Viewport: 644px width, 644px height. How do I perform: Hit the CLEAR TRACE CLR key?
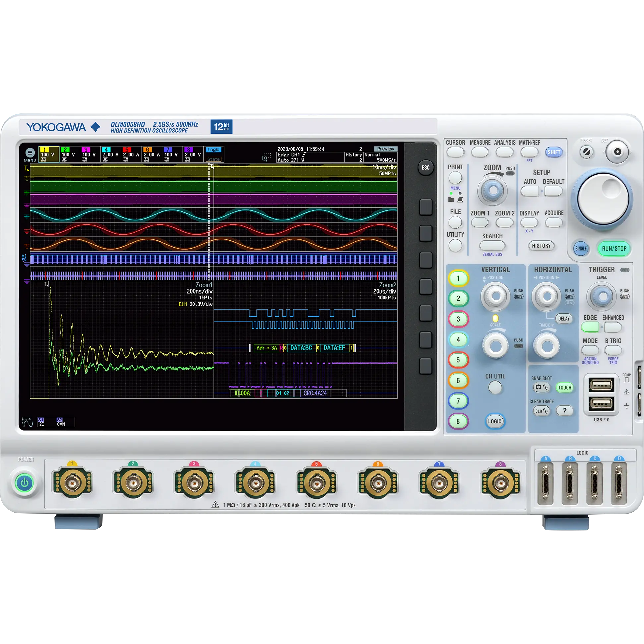click(541, 411)
